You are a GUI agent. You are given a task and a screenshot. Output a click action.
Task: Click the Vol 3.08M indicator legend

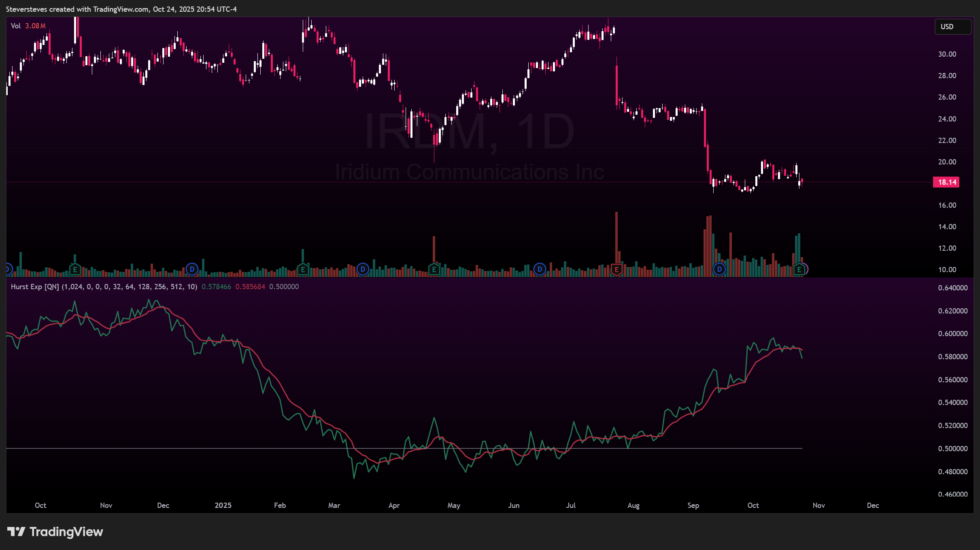[28, 26]
